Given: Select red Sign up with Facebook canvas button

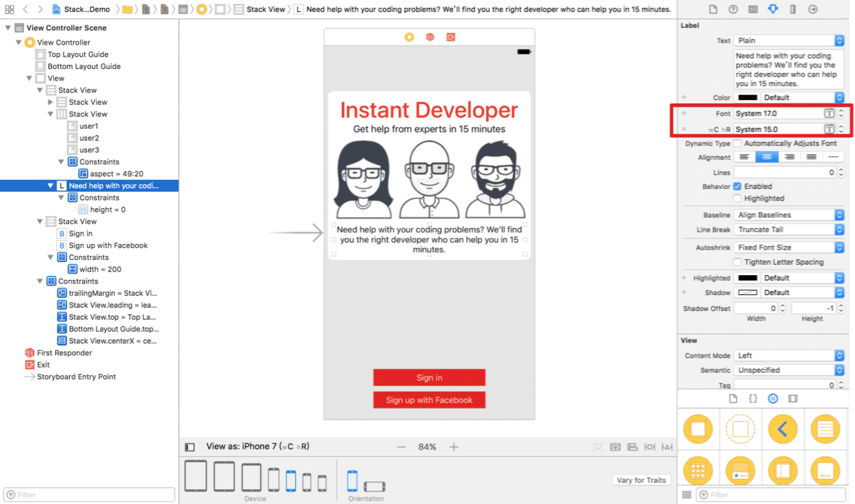Looking at the screenshot, I should pos(430,400).
